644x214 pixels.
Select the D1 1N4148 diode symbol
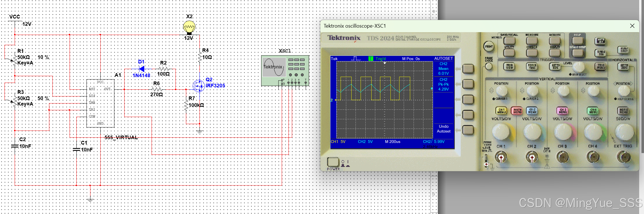[x=142, y=69]
